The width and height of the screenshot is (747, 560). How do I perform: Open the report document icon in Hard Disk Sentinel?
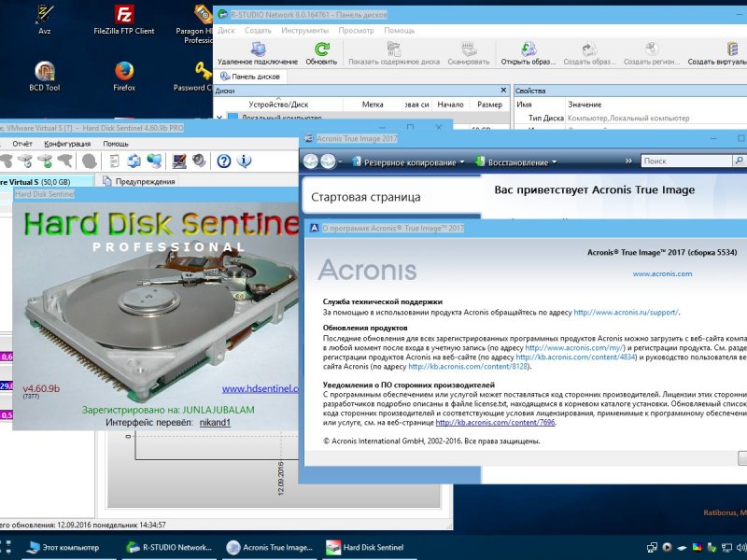coord(114,161)
